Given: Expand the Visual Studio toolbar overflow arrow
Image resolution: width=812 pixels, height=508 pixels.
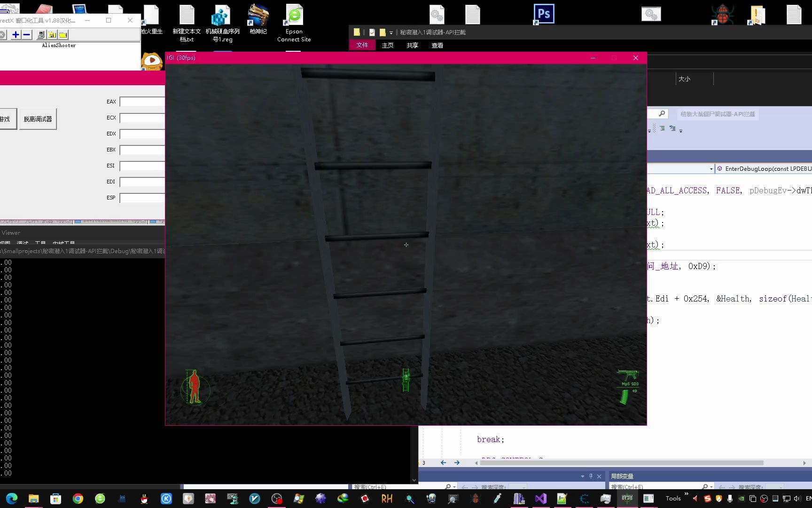Looking at the screenshot, I should coord(681,131).
